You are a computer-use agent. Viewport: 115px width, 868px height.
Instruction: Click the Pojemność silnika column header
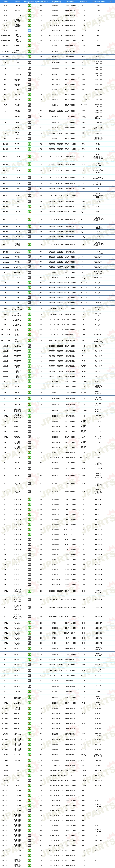point(41,1)
